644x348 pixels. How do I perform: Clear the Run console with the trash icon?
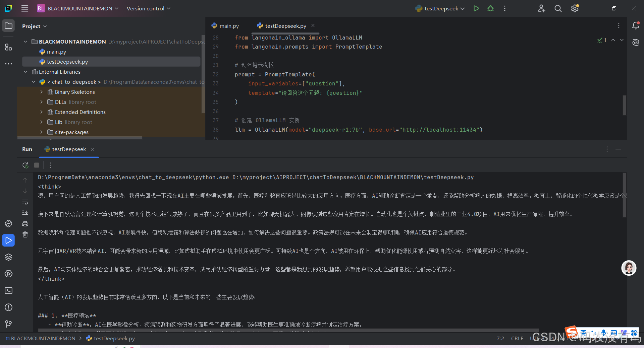tap(25, 234)
